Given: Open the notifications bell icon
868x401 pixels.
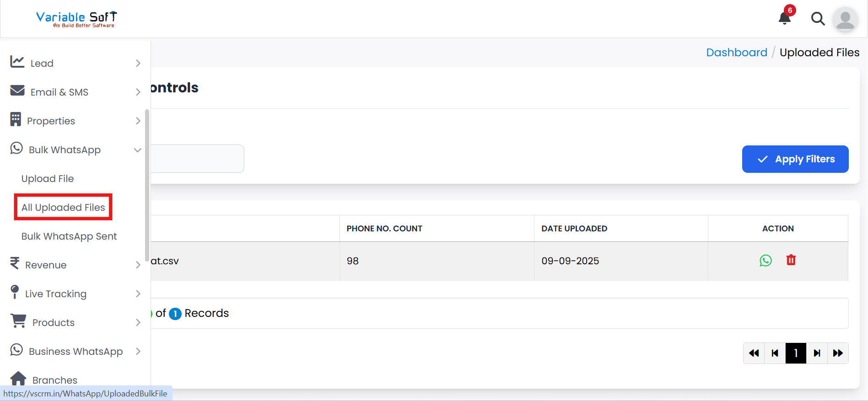Looking at the screenshot, I should pyautogui.click(x=785, y=18).
